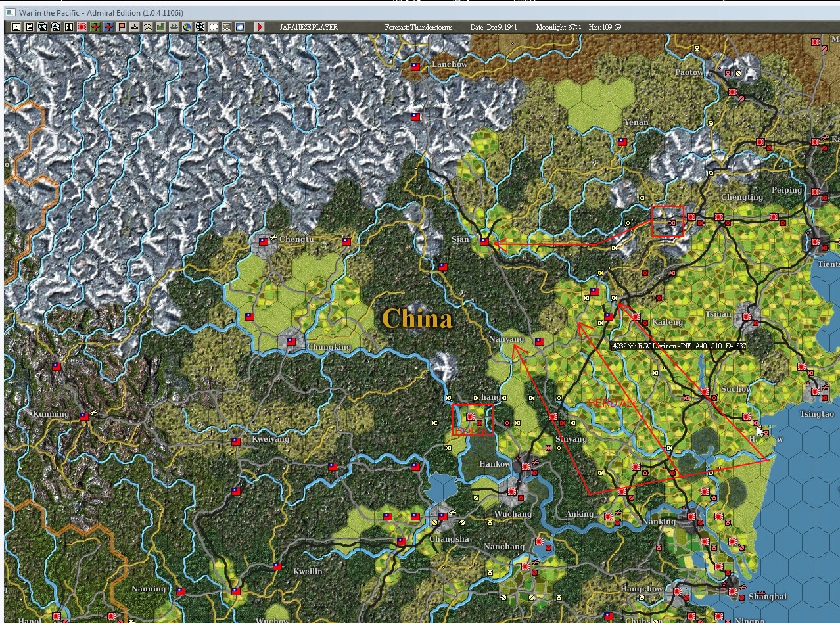The image size is (840, 623).
Task: Open the green industry bars toolbar icon
Action: tap(161, 27)
